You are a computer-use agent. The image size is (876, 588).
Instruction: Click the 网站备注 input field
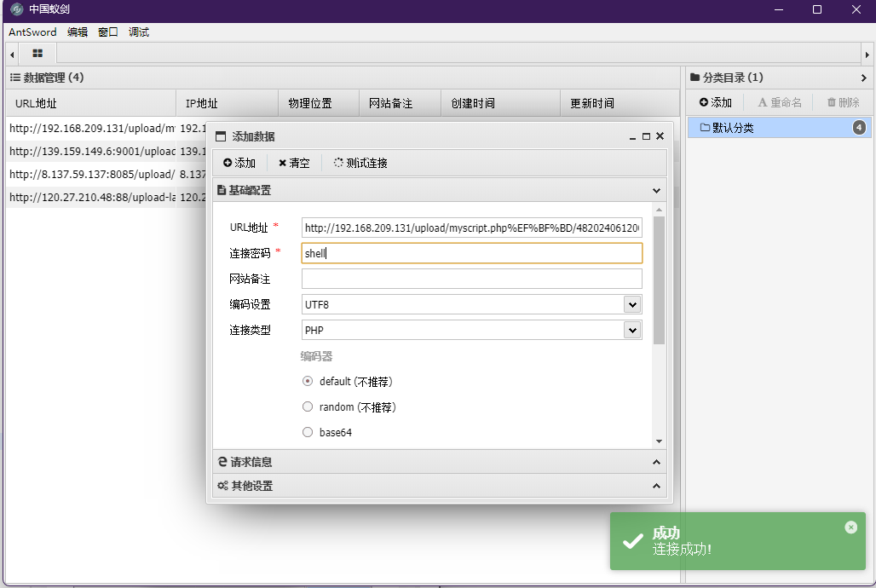(471, 279)
